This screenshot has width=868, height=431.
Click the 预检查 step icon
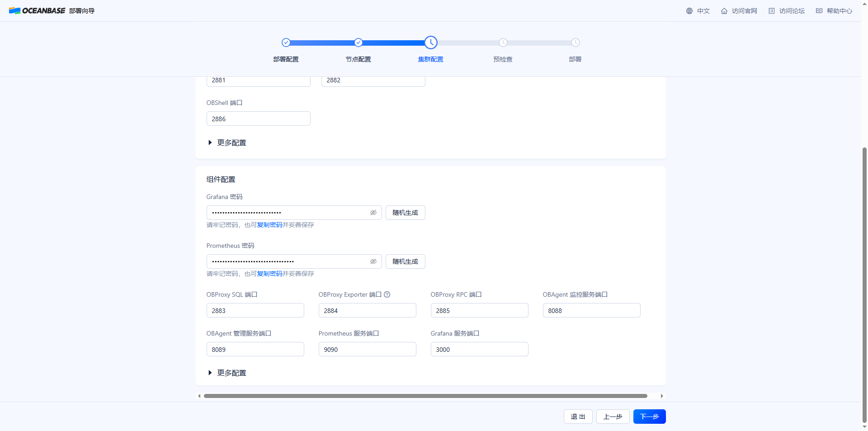click(503, 43)
